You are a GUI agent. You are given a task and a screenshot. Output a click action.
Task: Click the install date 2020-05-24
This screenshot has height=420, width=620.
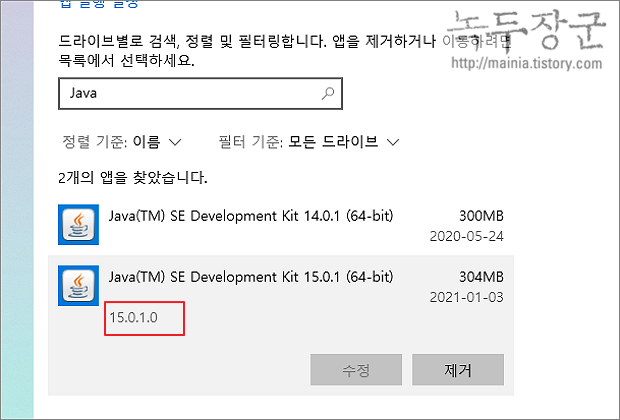[x=467, y=236]
